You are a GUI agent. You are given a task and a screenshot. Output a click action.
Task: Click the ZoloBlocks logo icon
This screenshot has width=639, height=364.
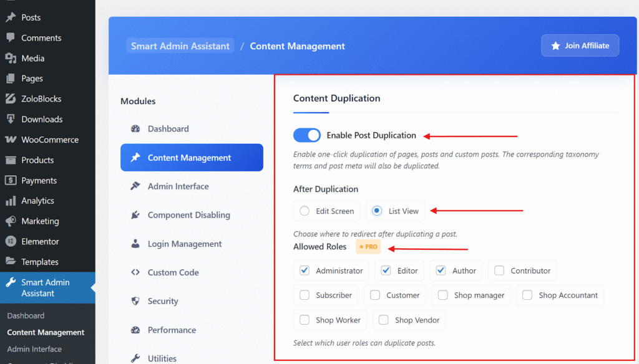(x=11, y=98)
